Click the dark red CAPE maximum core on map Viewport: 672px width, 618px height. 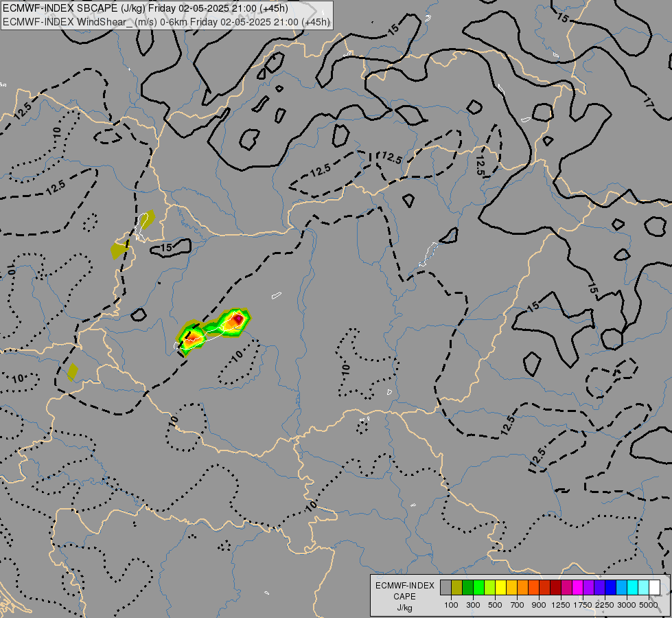pos(238,319)
